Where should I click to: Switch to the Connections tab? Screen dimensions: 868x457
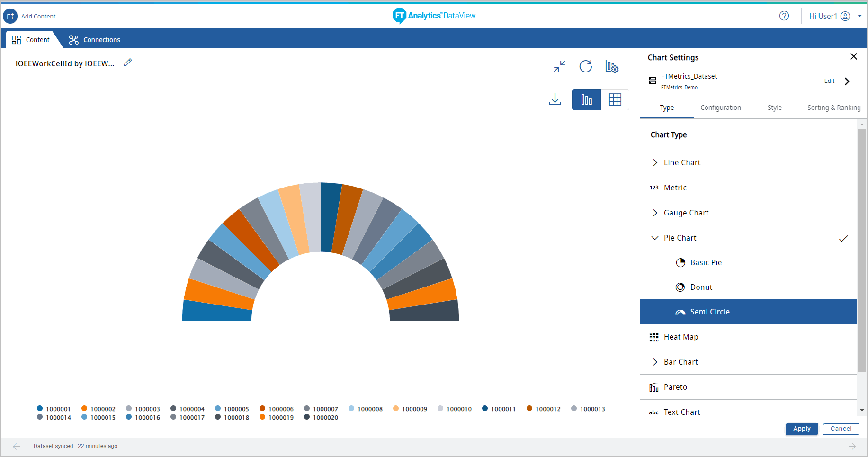(x=95, y=40)
